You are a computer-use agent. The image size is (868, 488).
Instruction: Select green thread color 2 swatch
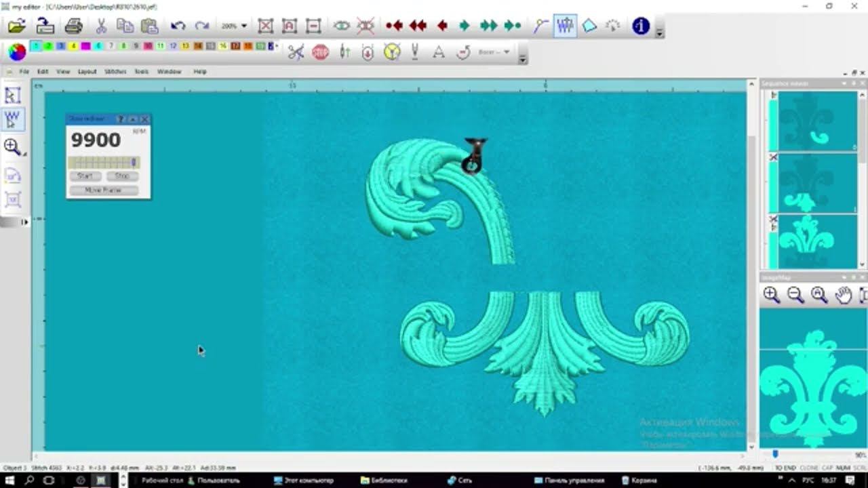click(48, 46)
